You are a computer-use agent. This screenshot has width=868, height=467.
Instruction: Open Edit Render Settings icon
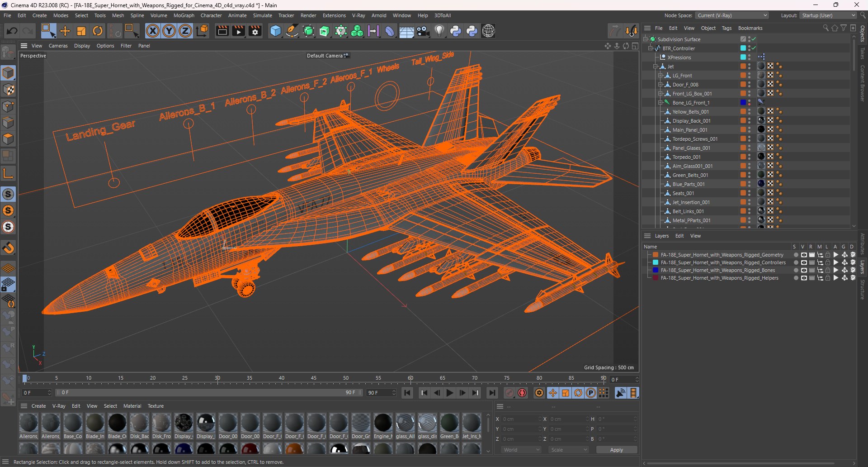tap(255, 31)
